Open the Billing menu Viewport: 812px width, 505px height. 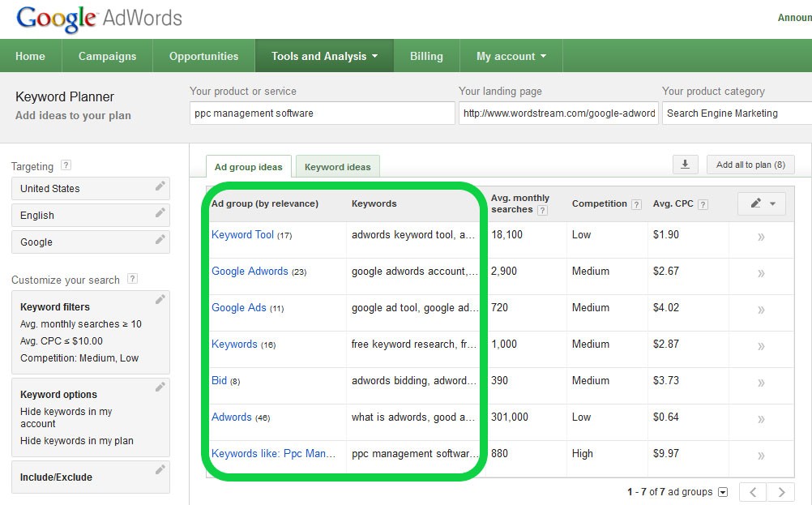(426, 56)
